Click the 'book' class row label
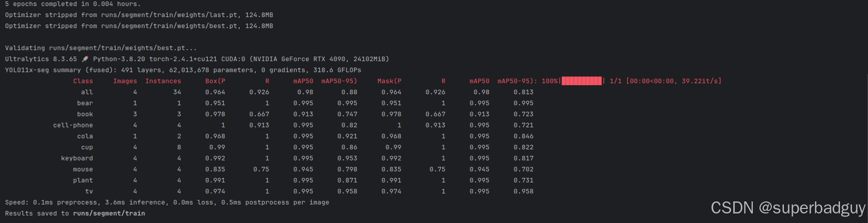868x223 pixels. (85, 114)
